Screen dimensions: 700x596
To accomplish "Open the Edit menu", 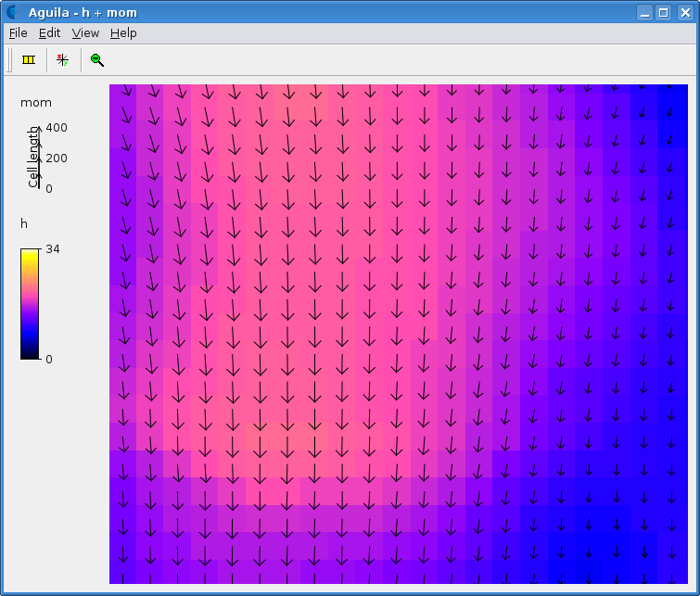I will point(49,33).
